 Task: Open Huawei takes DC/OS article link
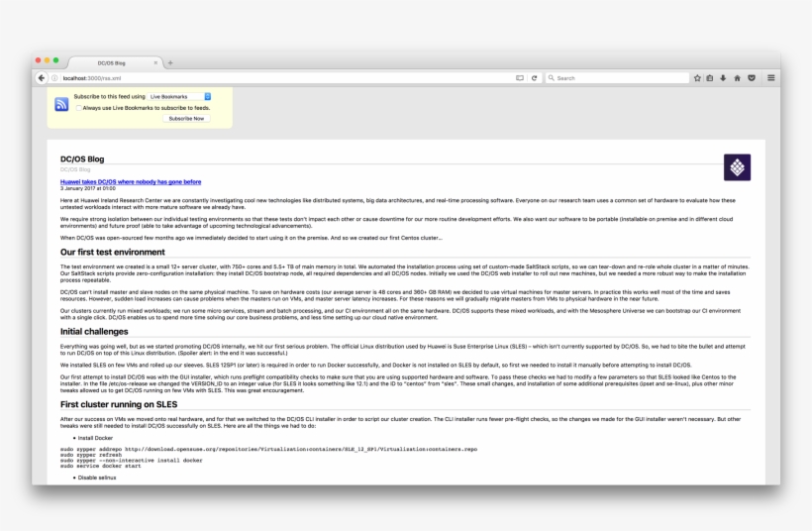tap(131, 182)
